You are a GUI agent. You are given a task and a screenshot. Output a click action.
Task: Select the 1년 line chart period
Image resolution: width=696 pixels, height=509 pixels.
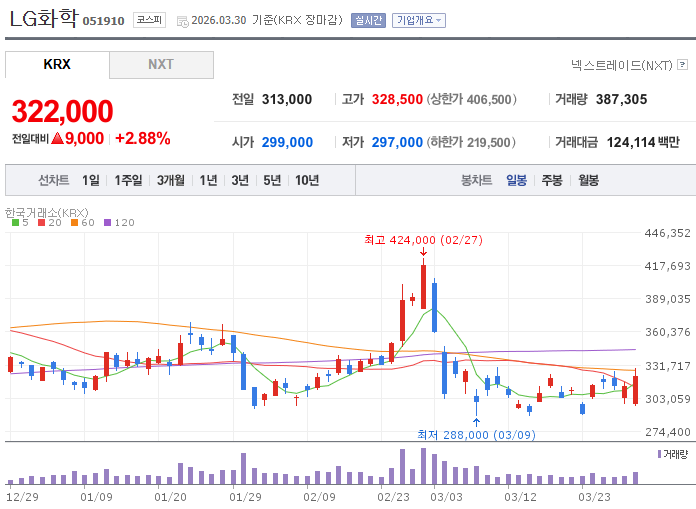tap(208, 180)
